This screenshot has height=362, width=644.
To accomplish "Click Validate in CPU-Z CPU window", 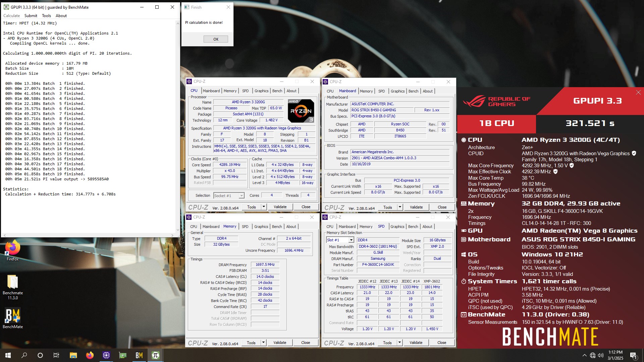I will point(280,207).
